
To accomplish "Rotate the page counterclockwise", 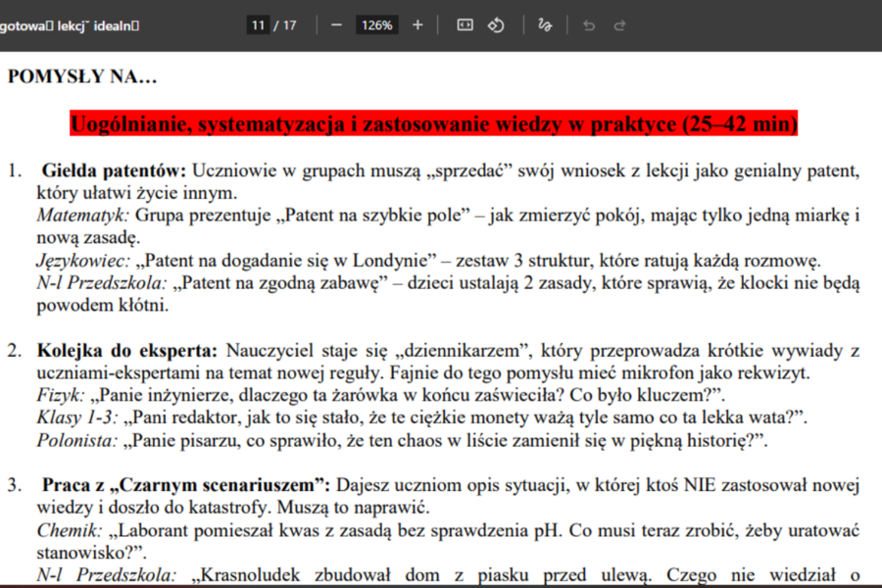I will pyautogui.click(x=496, y=24).
